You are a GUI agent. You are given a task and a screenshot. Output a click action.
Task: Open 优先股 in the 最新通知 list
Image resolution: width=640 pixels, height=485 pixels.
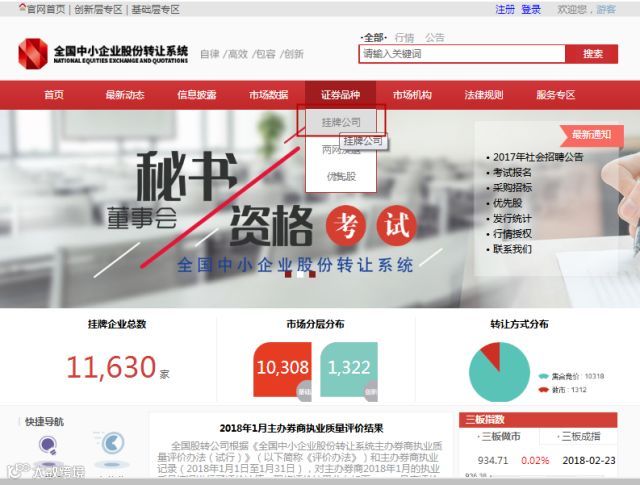(x=507, y=203)
